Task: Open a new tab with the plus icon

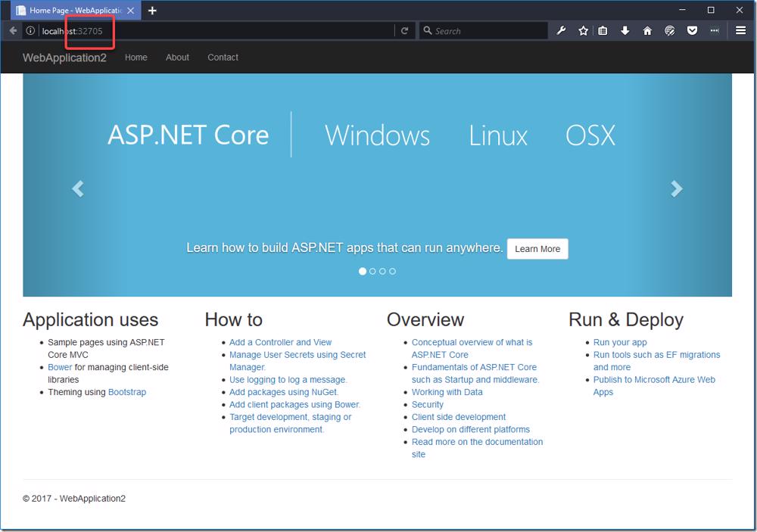Action: pyautogui.click(x=152, y=10)
